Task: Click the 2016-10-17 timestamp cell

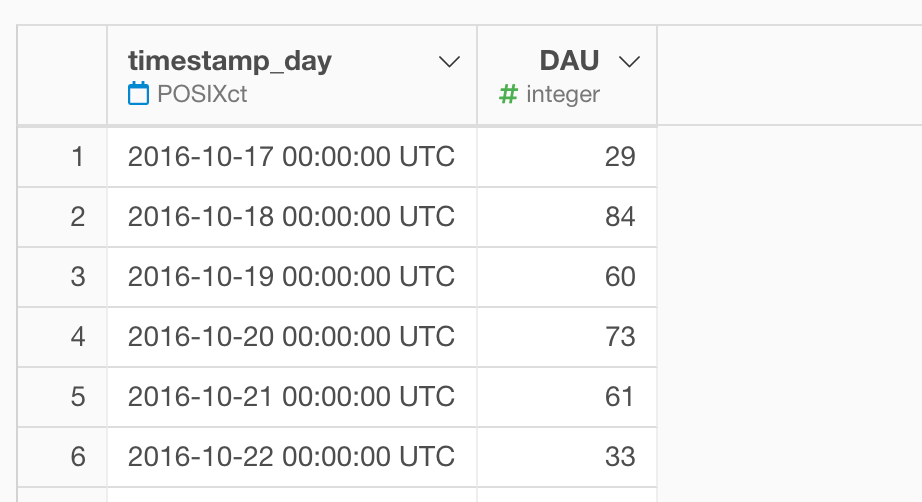Action: click(291, 157)
